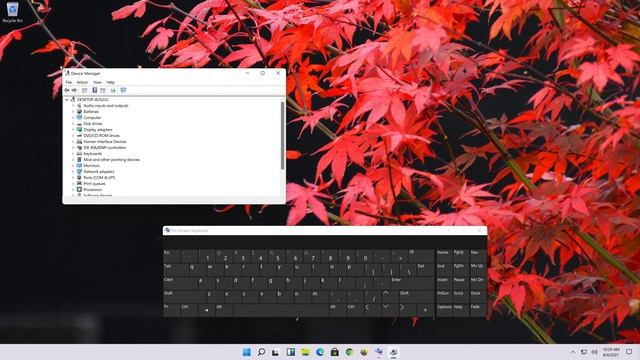The image size is (640, 360).
Task: Collapse the DESKTOP root node in Device Manager
Action: coord(67,100)
